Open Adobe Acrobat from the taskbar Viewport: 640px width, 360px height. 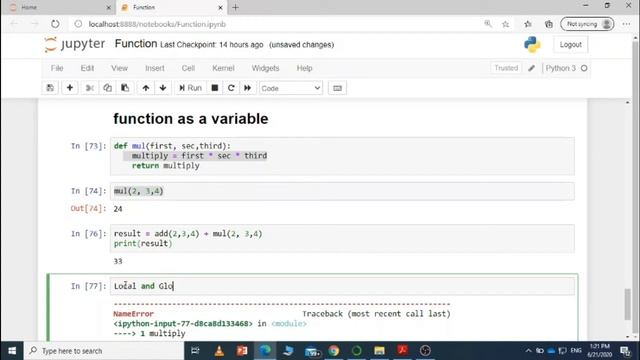pyautogui.click(x=402, y=351)
